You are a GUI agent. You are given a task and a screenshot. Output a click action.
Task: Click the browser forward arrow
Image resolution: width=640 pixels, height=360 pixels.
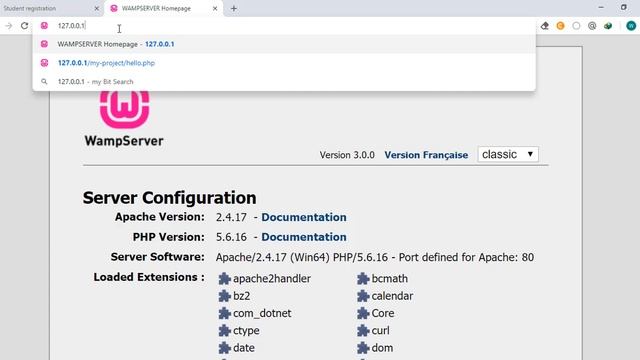(x=9, y=26)
